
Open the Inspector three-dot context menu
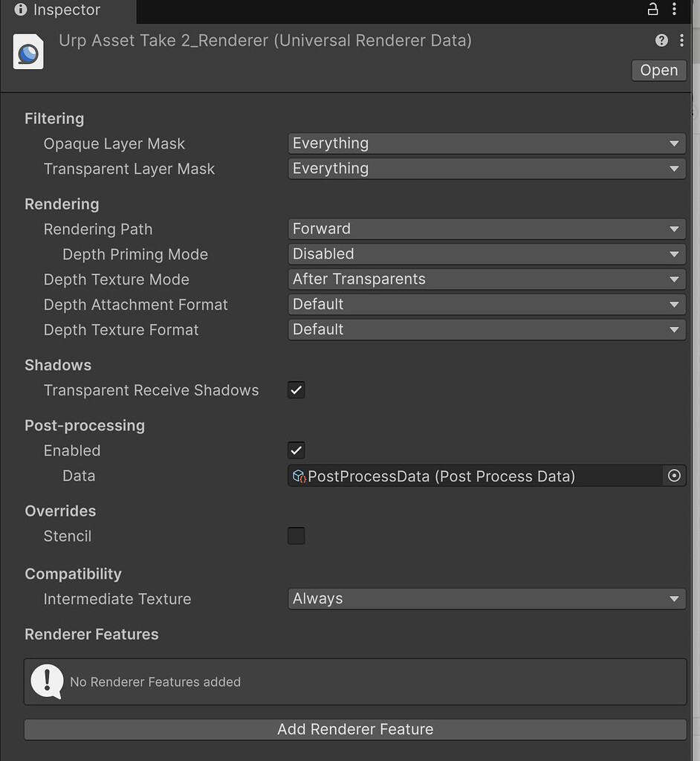(x=675, y=10)
